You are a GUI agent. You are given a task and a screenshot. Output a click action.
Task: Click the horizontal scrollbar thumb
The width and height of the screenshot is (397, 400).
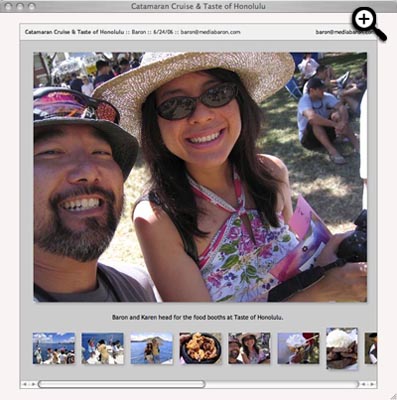[121, 384]
